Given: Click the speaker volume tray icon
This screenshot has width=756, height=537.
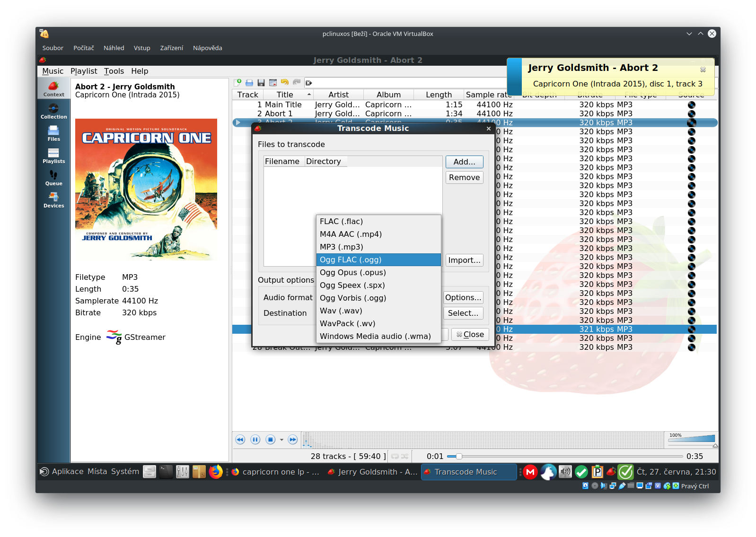Looking at the screenshot, I should [565, 472].
